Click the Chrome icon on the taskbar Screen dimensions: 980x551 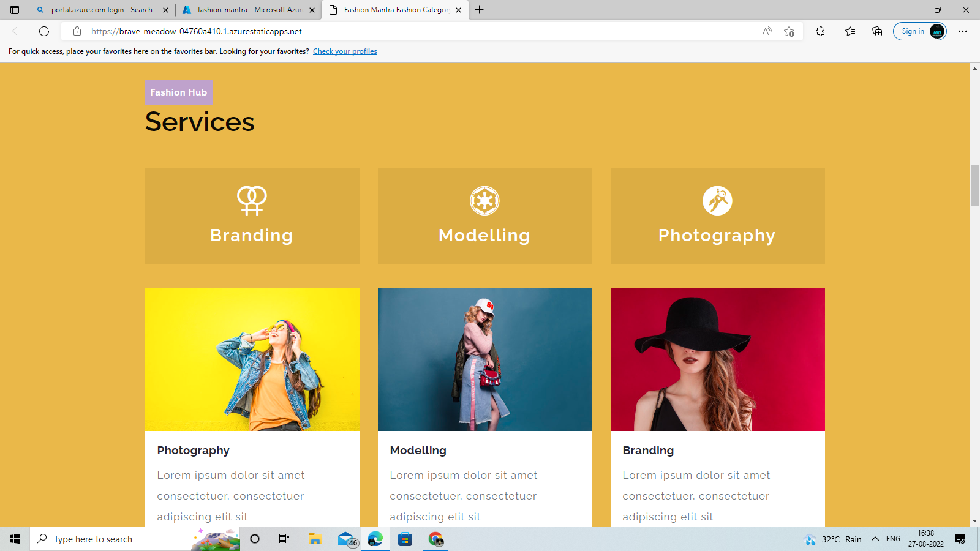pos(435,539)
